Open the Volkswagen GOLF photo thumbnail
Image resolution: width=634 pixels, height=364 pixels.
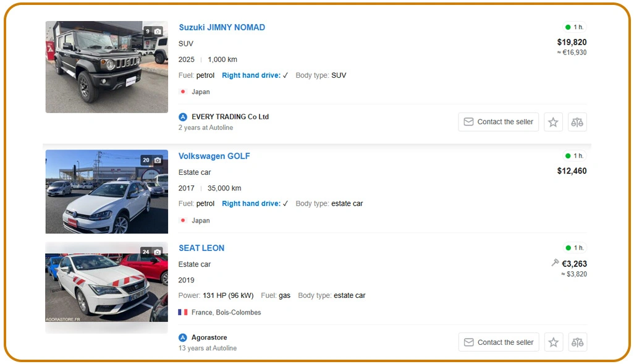click(x=106, y=192)
